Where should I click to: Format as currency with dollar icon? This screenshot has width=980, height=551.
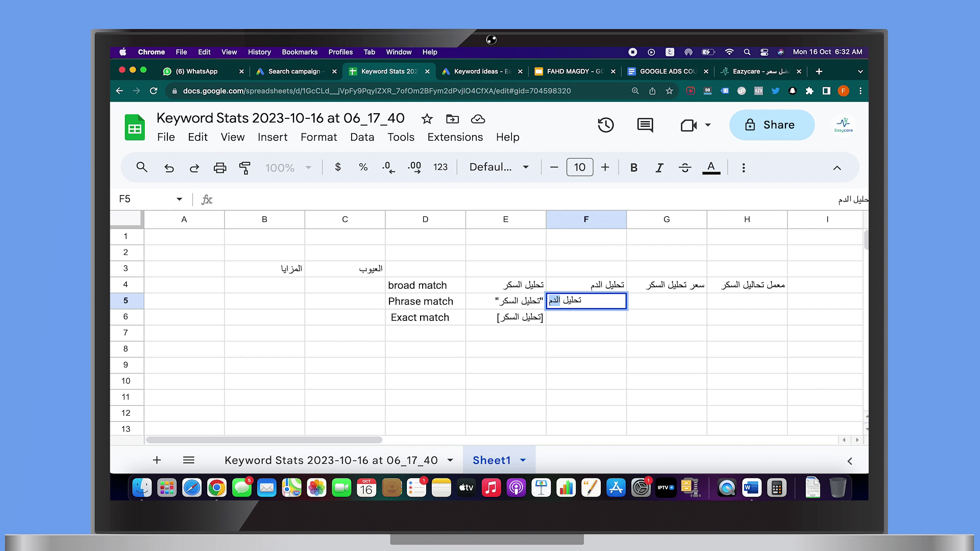tap(338, 167)
